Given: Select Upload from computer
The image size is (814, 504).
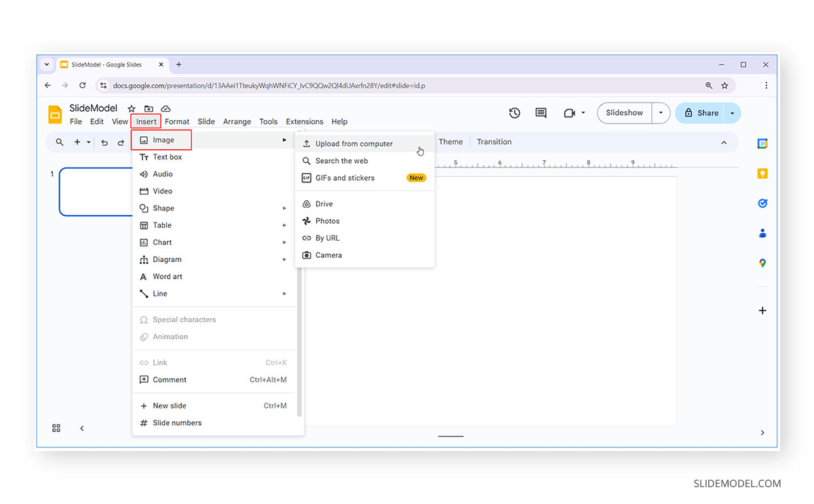Looking at the screenshot, I should pyautogui.click(x=365, y=144).
